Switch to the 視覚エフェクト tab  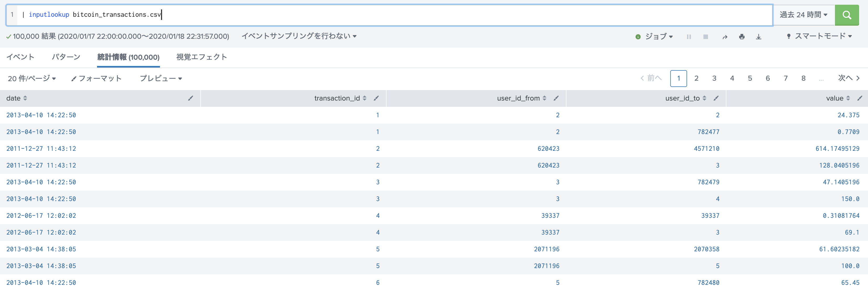201,57
